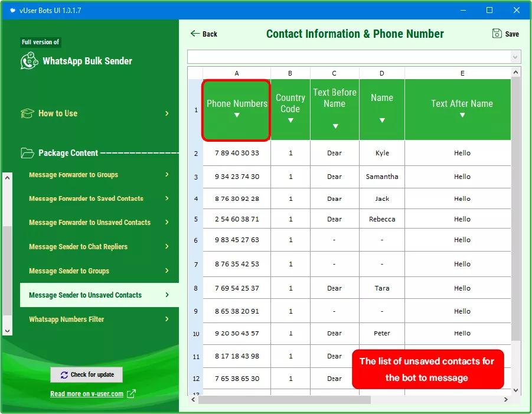The width and height of the screenshot is (532, 414).
Task: Open the Country Code column filter arrow
Action: tap(291, 120)
